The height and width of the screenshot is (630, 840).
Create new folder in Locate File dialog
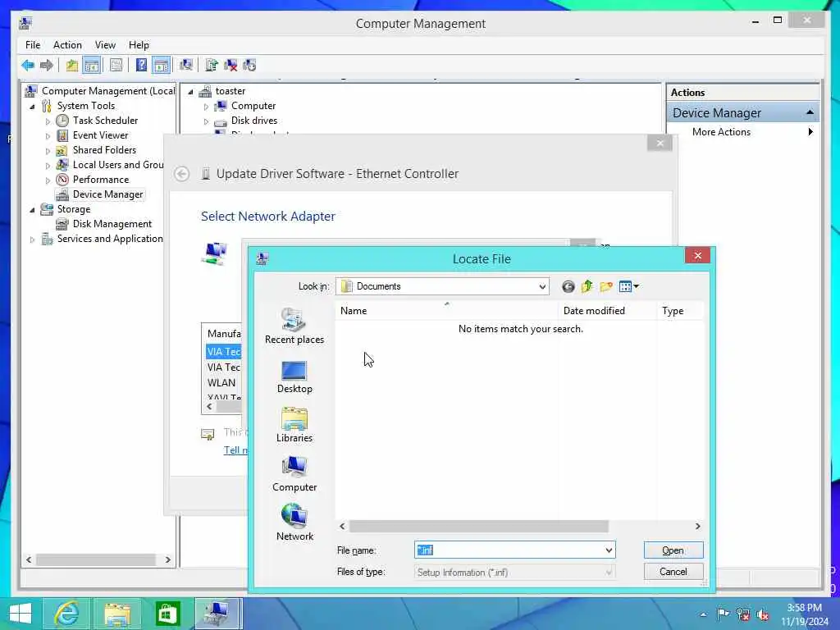pyautogui.click(x=606, y=286)
